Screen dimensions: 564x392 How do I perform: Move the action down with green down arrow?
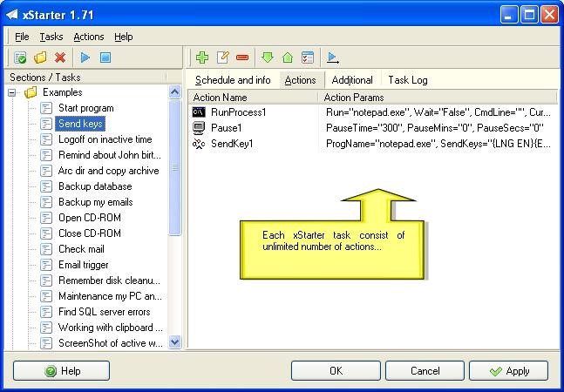(x=268, y=58)
